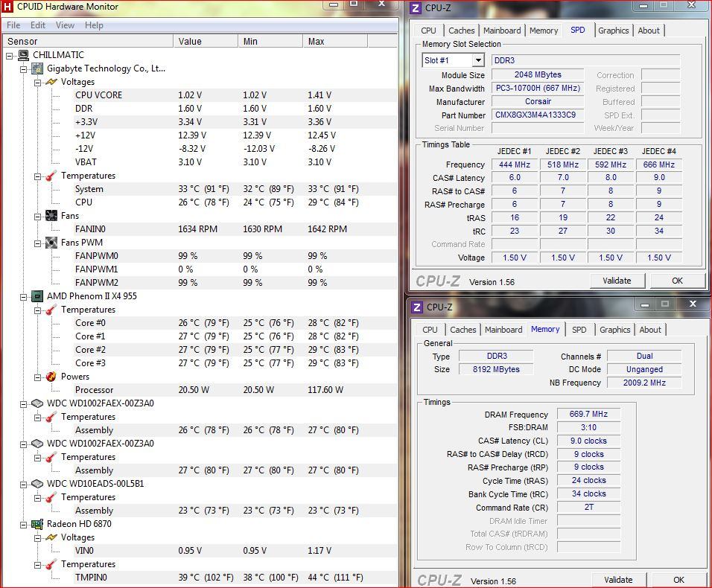Click the WDC WD10EADS-00L5B1 drive icon

point(37,484)
